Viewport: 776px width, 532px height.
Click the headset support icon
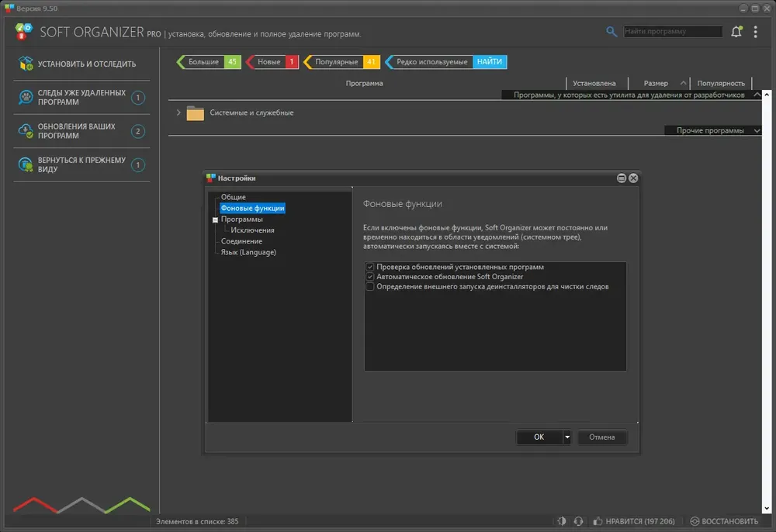pos(578,521)
